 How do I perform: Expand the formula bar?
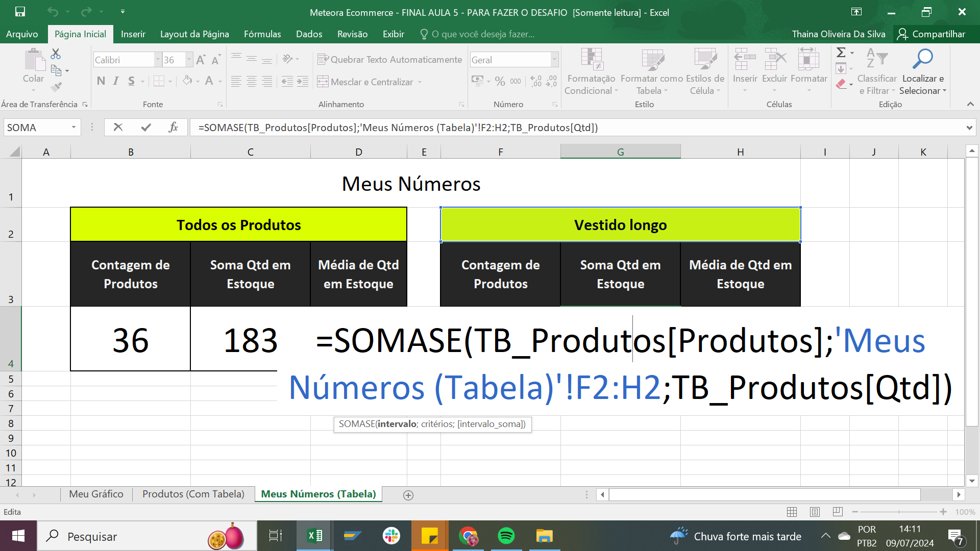pyautogui.click(x=969, y=128)
